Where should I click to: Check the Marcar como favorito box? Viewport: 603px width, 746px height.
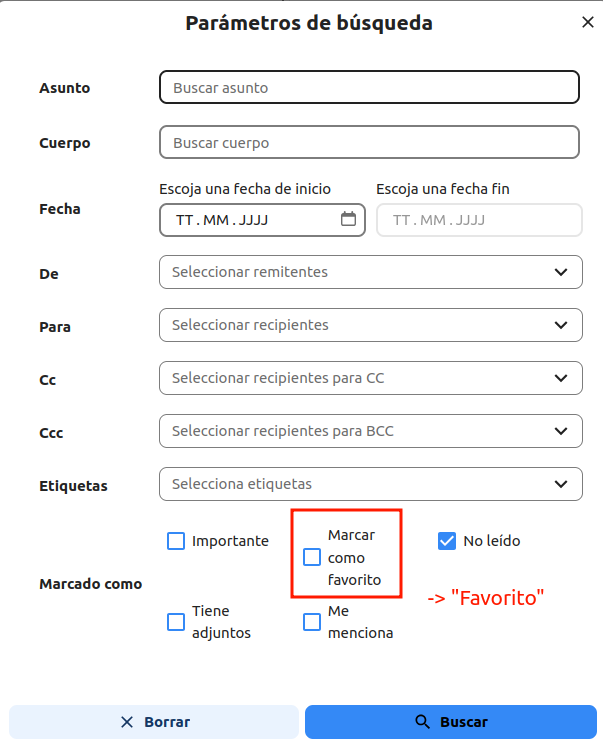[x=312, y=557]
